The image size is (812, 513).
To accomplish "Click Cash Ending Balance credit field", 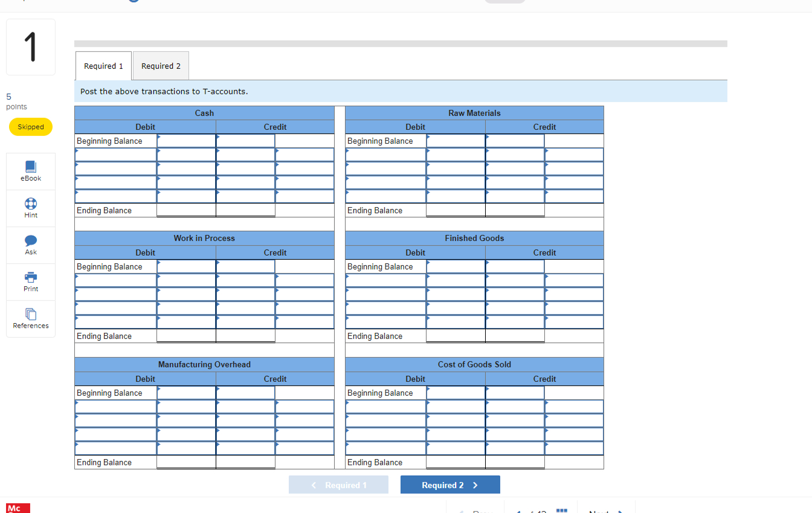I will tap(245, 210).
